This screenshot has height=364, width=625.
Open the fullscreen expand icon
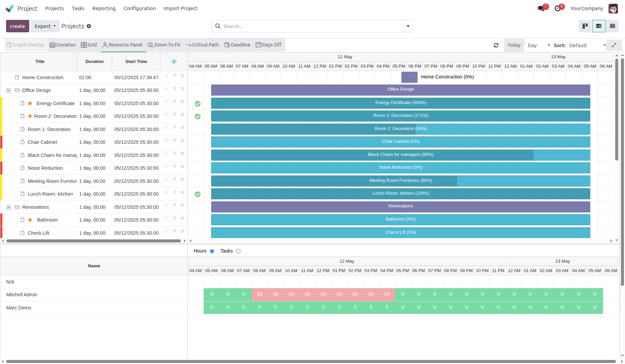pos(614,45)
